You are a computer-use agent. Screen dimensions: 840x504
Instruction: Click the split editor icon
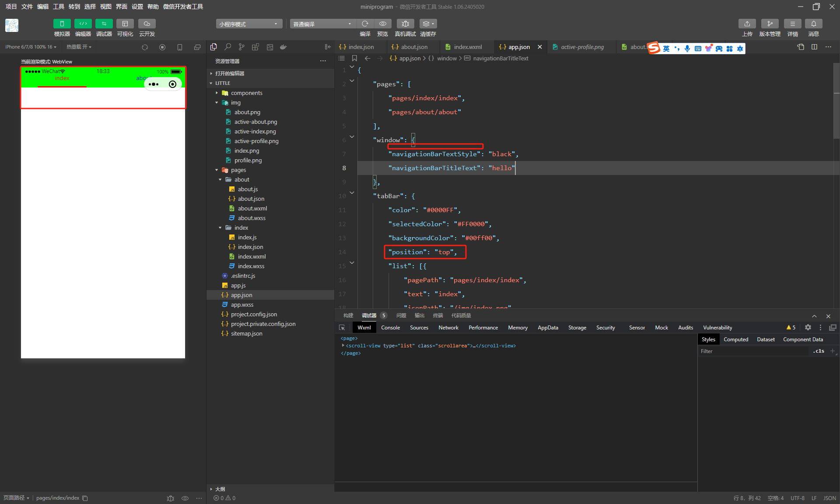point(814,47)
